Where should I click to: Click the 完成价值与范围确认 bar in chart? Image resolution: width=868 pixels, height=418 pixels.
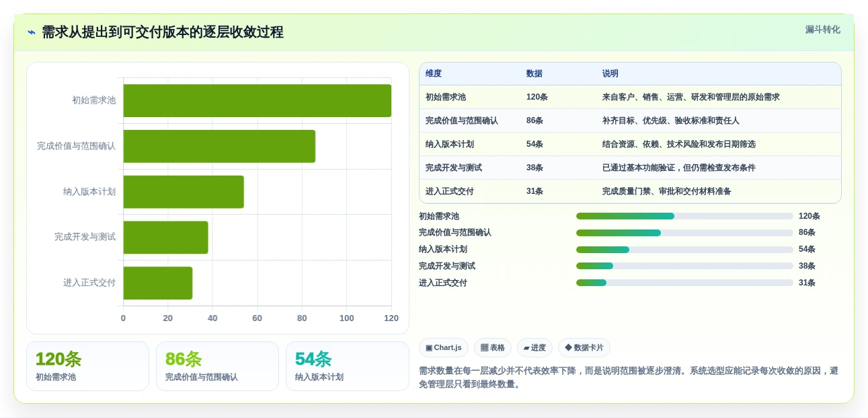click(x=219, y=146)
